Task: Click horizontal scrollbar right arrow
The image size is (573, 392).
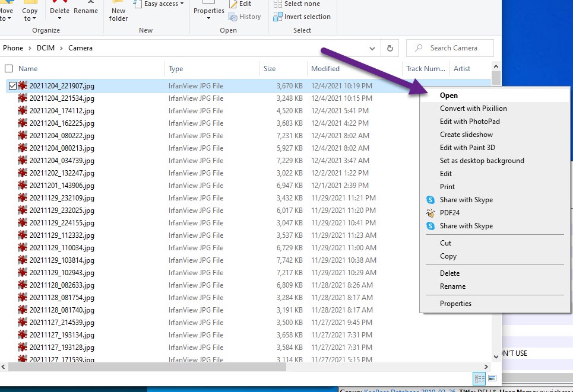Action: (486, 367)
